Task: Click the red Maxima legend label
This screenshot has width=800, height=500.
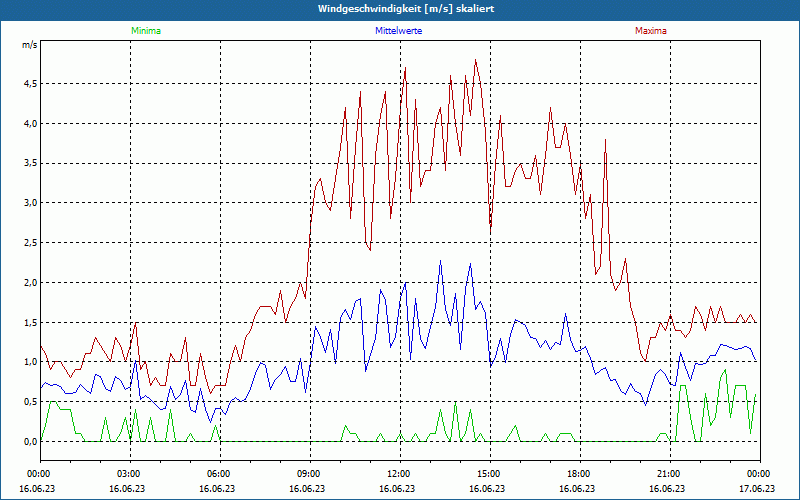Action: point(651,31)
